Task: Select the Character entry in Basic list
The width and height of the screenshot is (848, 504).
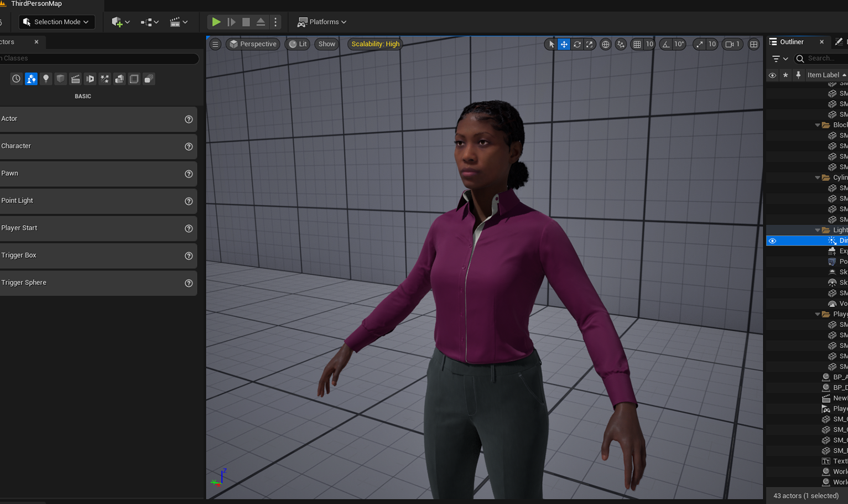Action: [x=98, y=146]
